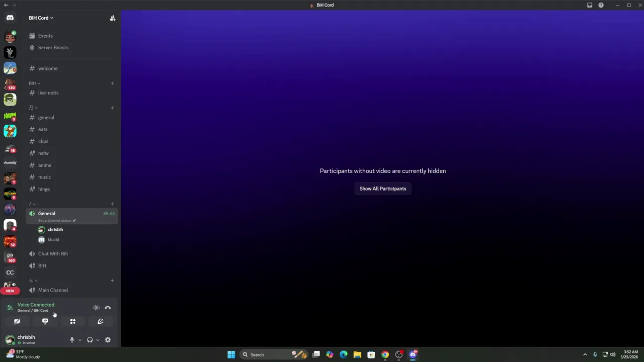Click Voice Connected status text
The width and height of the screenshot is (644, 362).
coord(36,305)
